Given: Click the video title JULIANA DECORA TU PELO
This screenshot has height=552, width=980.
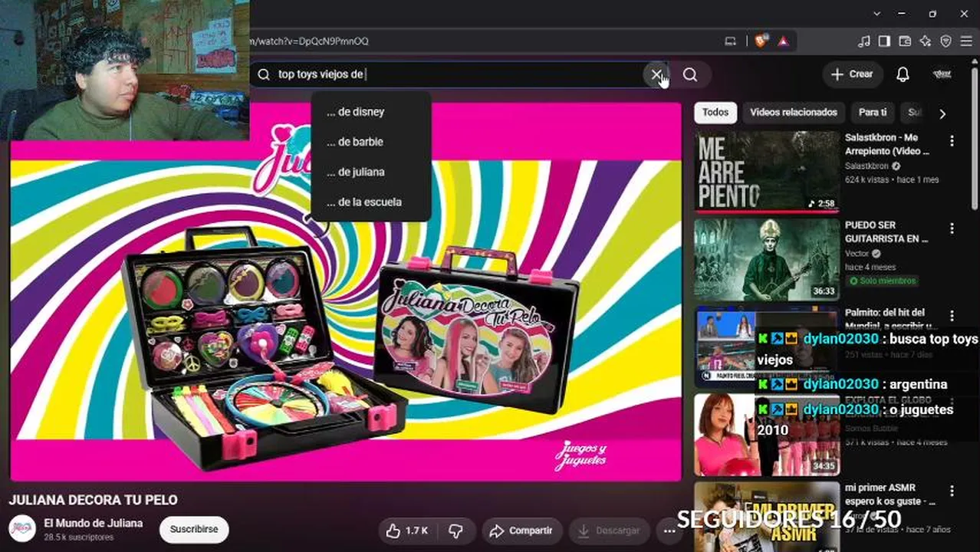Looking at the screenshot, I should 94,500.
